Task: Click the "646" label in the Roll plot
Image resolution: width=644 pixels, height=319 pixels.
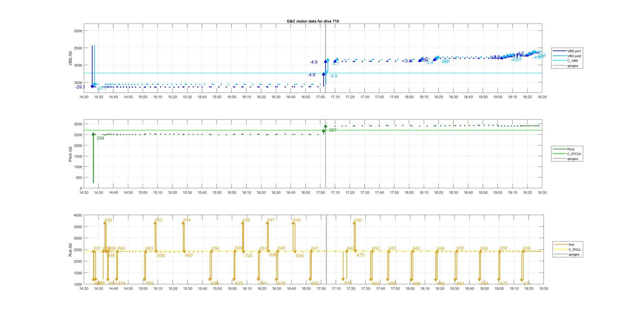Action: click(358, 220)
